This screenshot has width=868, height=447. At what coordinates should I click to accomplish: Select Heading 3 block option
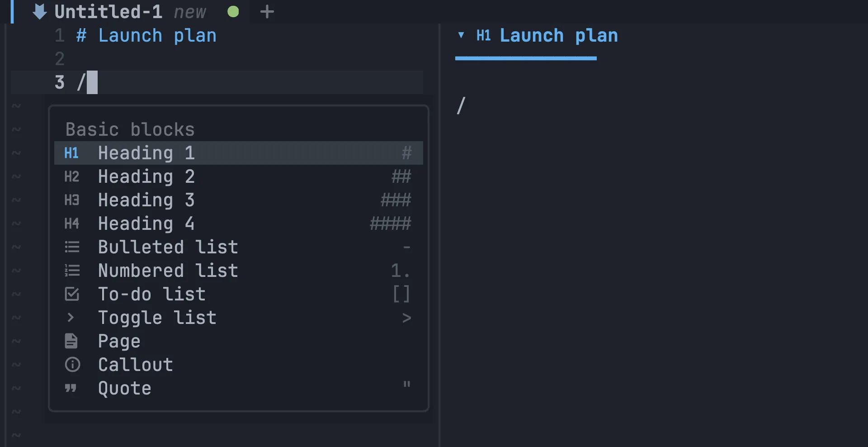tap(239, 200)
